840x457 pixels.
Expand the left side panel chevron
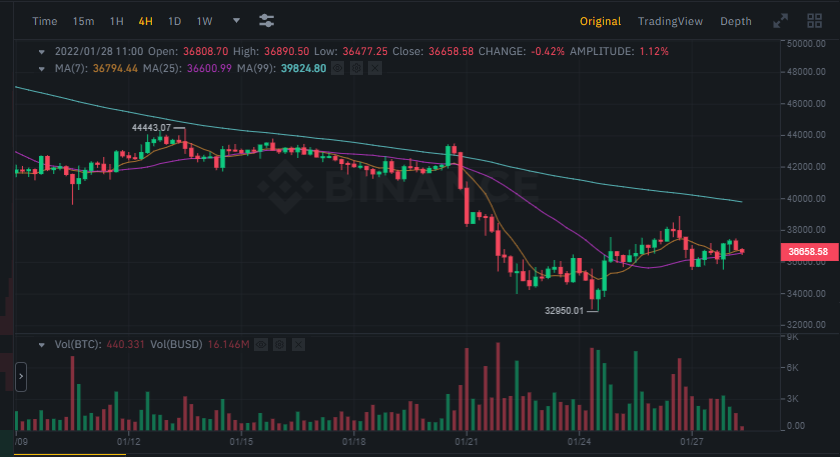click(x=21, y=377)
